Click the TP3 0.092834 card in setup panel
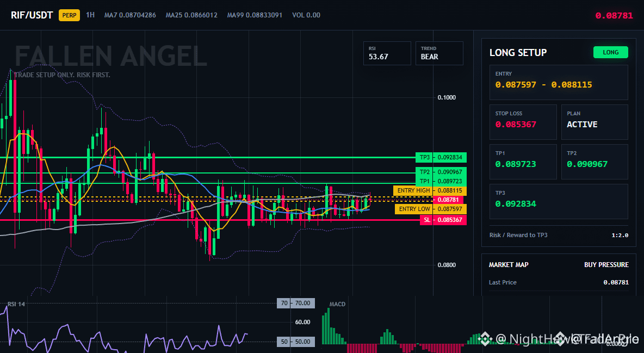644x353 pixels. pos(559,201)
